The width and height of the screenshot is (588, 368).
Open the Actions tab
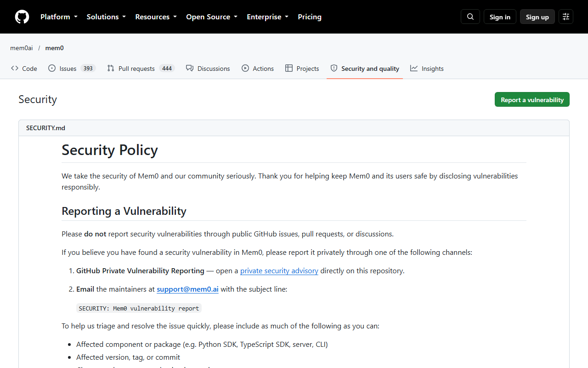pos(258,69)
